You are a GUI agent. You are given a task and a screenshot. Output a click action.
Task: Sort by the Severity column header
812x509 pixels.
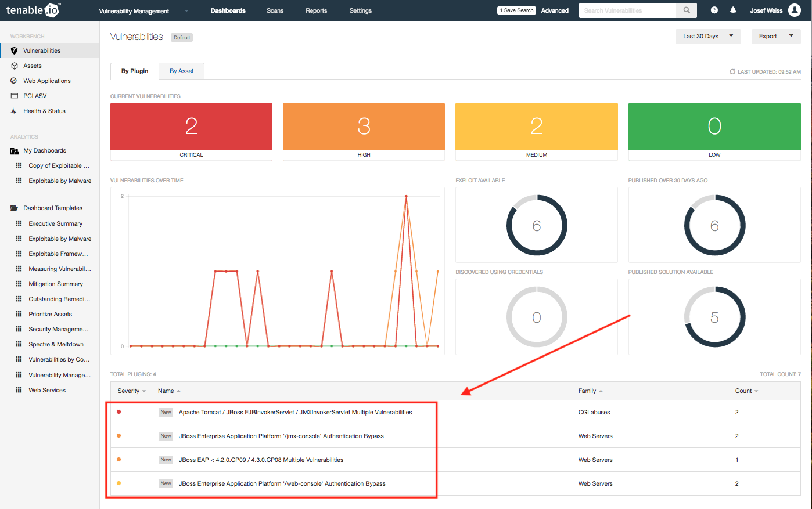pos(131,391)
